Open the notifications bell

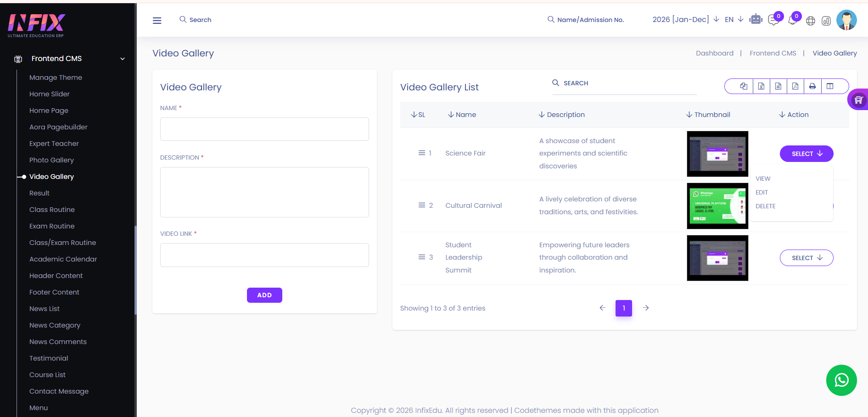(792, 21)
